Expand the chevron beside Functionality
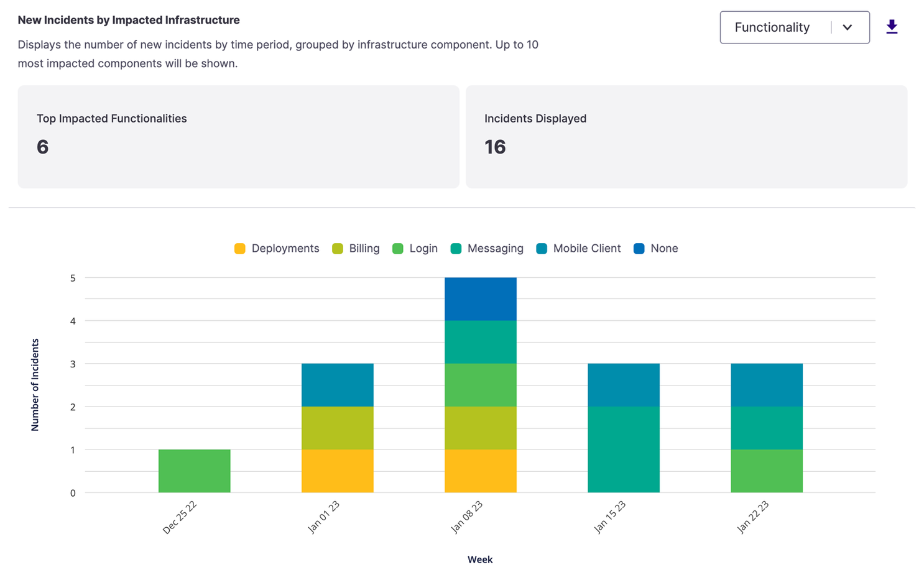This screenshot has height=585, width=924. 847,27
